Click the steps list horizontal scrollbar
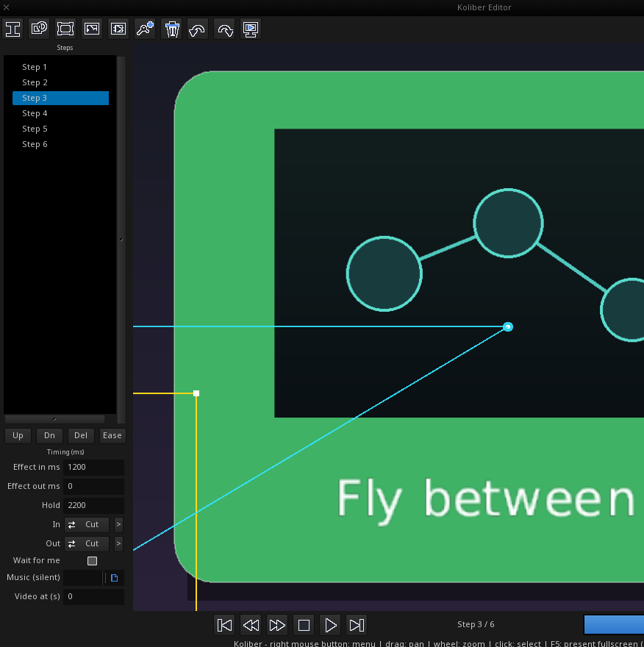 54,419
